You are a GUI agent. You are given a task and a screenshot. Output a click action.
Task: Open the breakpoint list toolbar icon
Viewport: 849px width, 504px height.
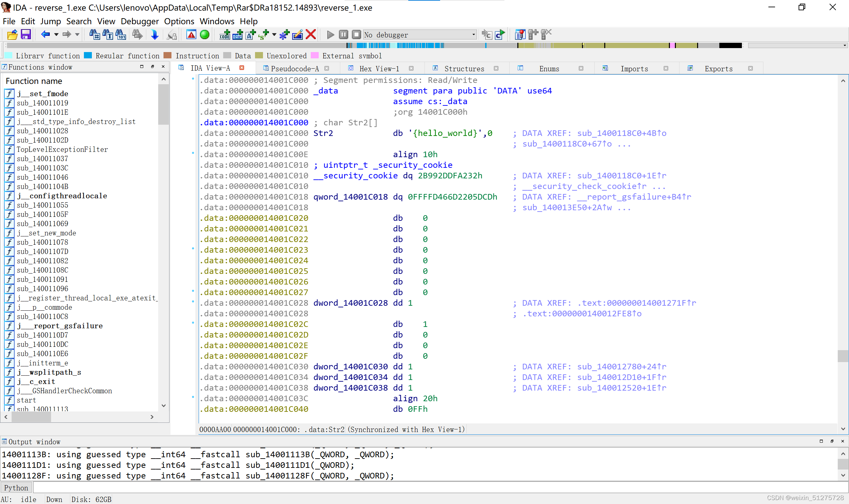tap(520, 34)
